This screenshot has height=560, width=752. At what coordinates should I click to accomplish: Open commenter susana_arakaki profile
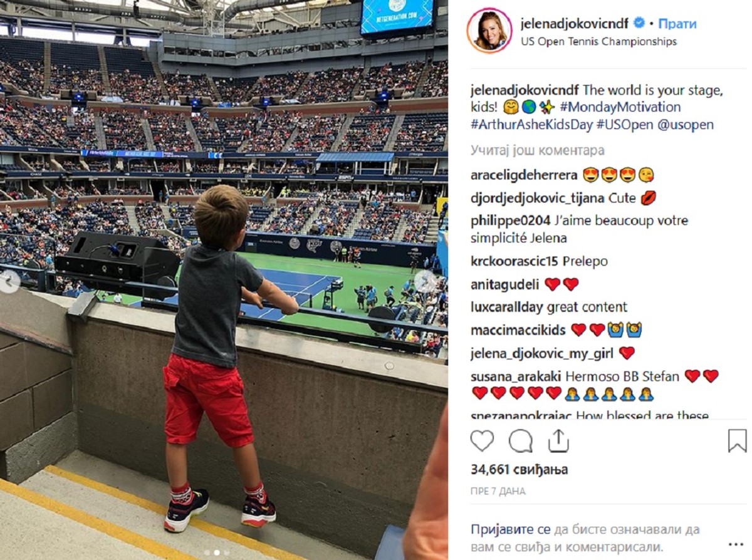click(516, 376)
